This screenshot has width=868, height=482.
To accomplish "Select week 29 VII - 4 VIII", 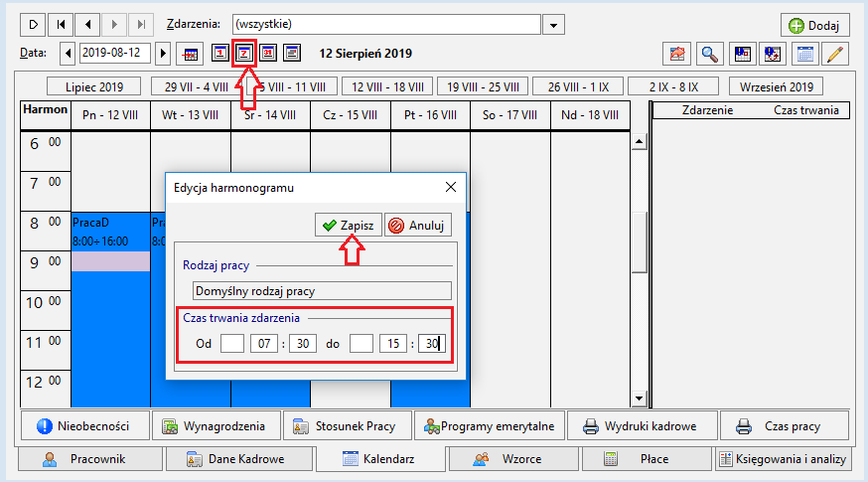I will [x=197, y=87].
